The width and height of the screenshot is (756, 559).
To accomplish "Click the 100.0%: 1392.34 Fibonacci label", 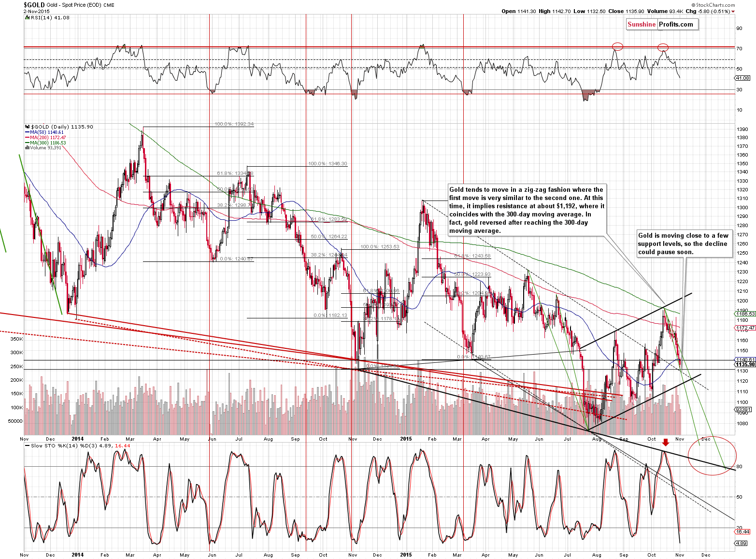I will pyautogui.click(x=234, y=124).
